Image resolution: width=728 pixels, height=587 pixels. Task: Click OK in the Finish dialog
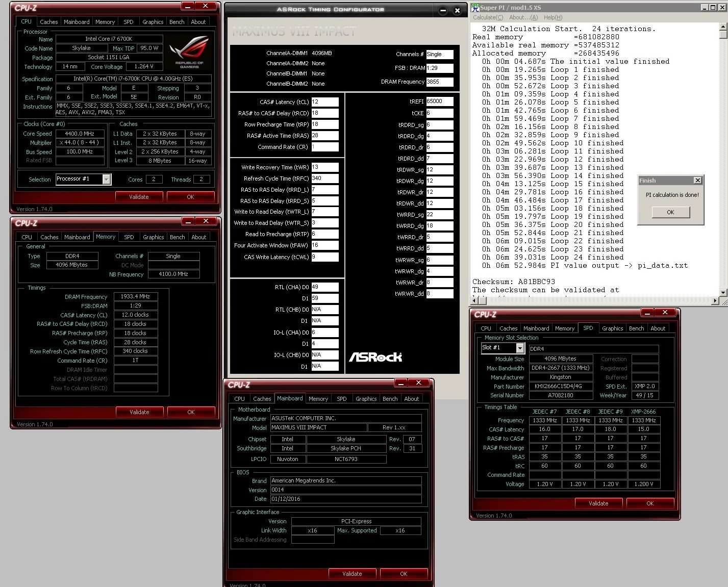[670, 212]
